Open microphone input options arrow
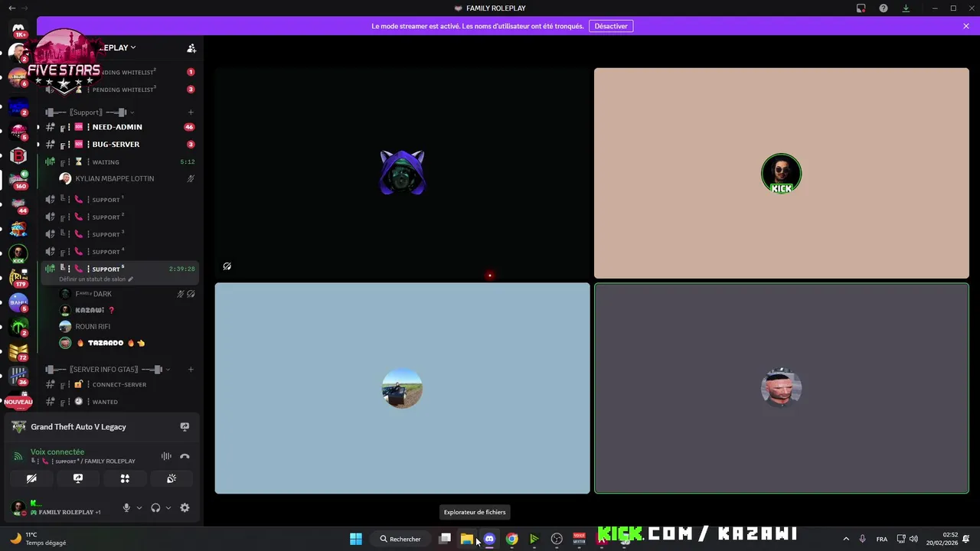 click(139, 507)
